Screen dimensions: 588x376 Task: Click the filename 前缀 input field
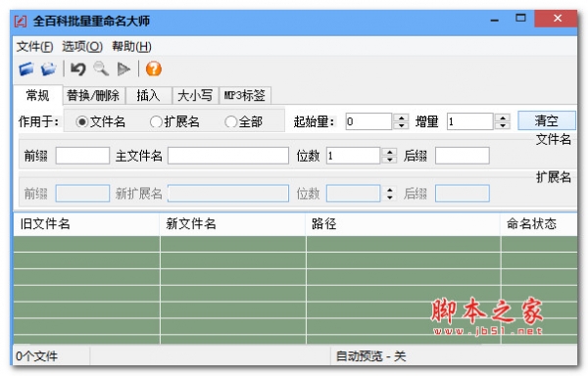click(82, 156)
